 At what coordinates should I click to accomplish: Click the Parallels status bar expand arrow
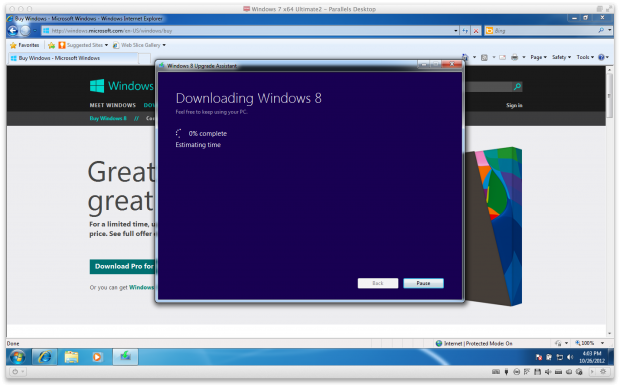[x=592, y=372]
